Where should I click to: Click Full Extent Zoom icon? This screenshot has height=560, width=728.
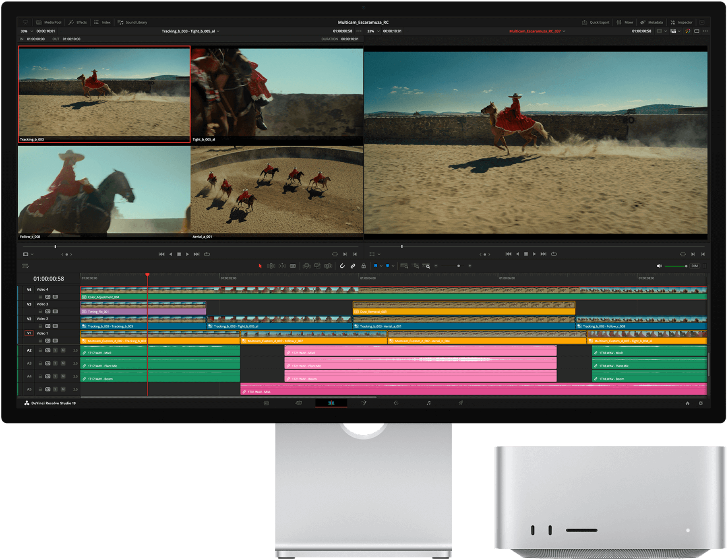point(404,266)
